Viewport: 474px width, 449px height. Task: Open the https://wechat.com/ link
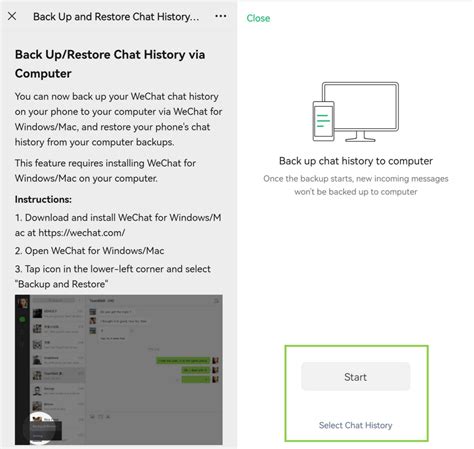click(82, 233)
